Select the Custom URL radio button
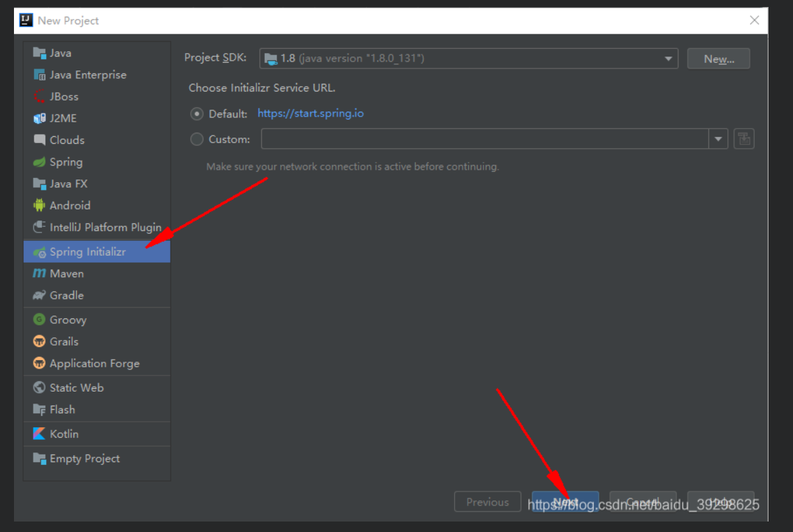 197,139
